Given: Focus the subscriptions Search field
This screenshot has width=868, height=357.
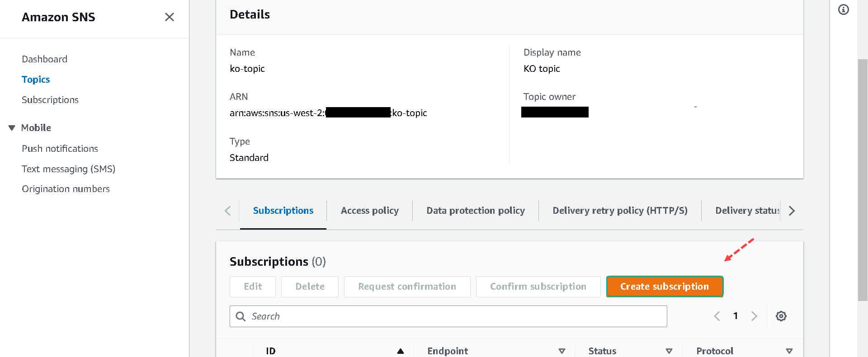Looking at the screenshot, I should click(452, 316).
